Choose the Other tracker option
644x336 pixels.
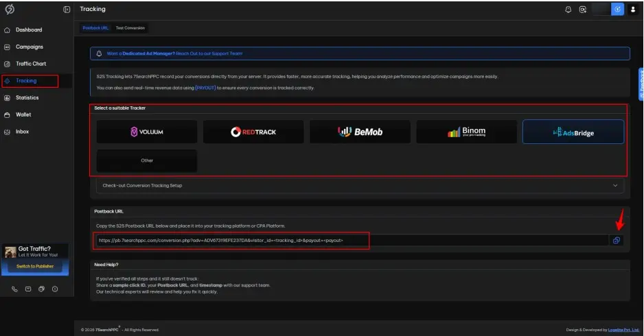point(147,160)
